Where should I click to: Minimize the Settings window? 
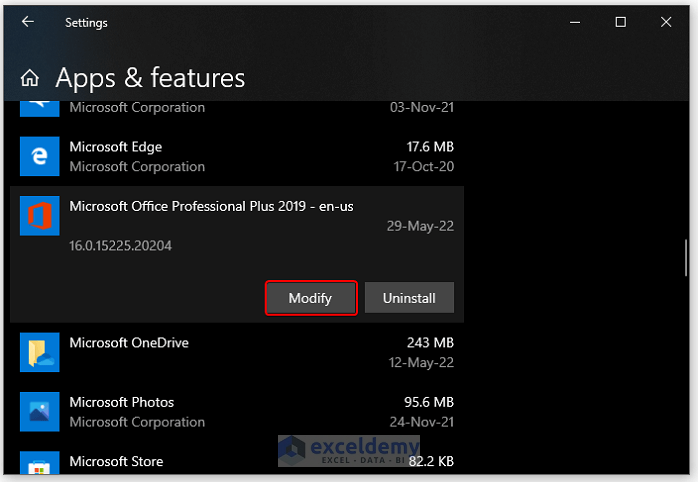point(574,22)
